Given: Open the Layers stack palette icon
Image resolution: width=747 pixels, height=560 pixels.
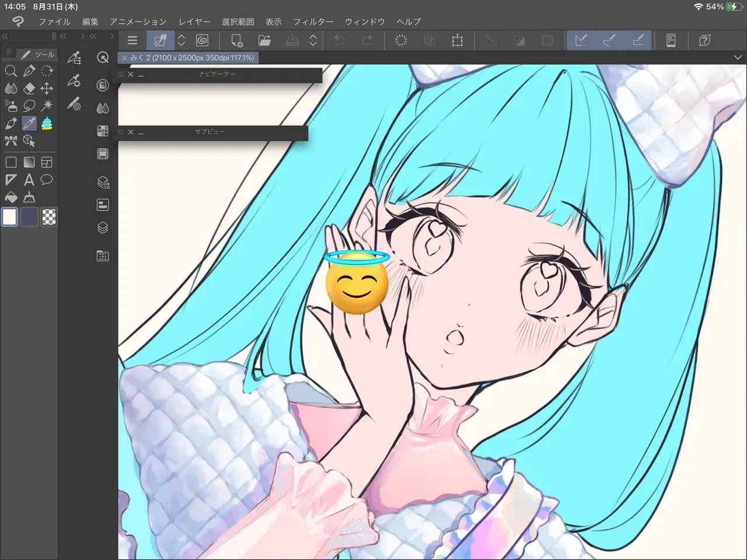Looking at the screenshot, I should pos(103,228).
